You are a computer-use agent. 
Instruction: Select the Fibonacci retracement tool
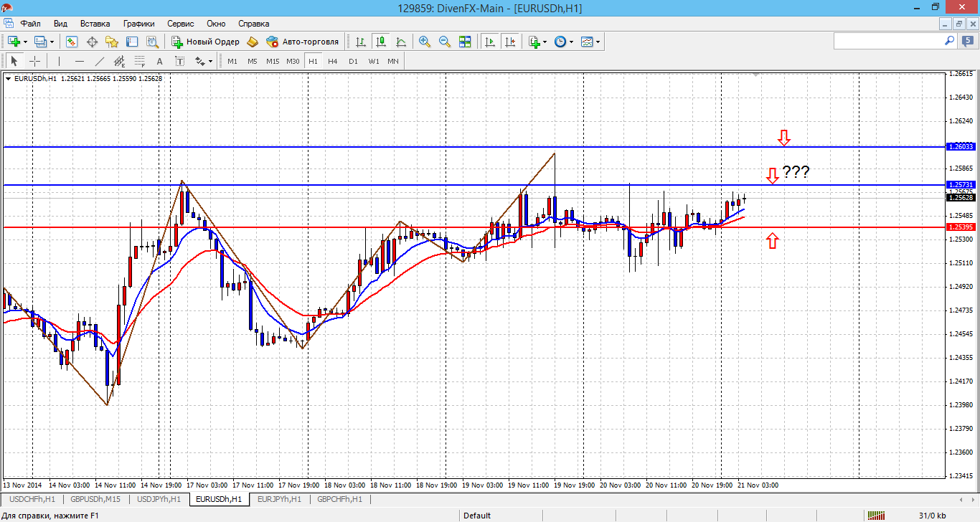coord(139,61)
